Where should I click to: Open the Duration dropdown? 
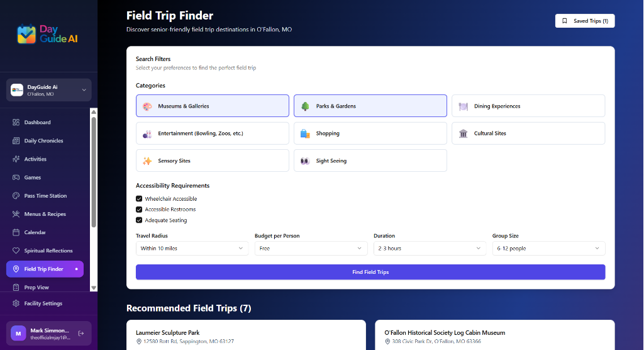click(430, 249)
